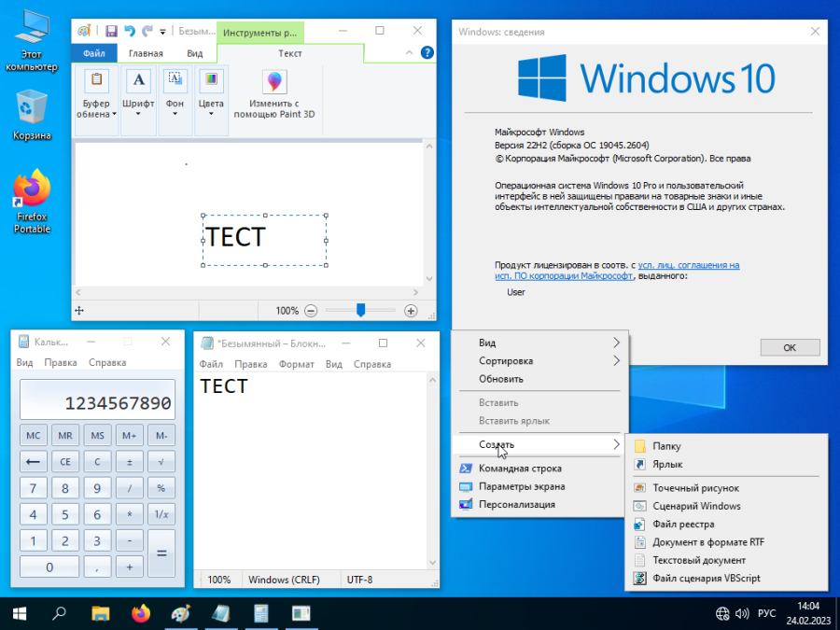
Task: Open taskbar search magnifier
Action: [60, 613]
